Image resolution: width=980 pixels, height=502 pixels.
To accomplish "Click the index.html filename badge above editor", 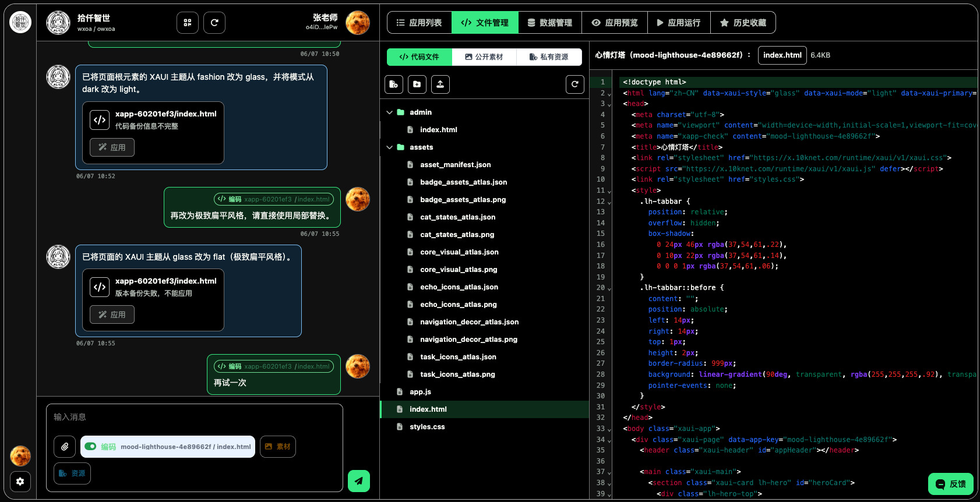I will (782, 55).
